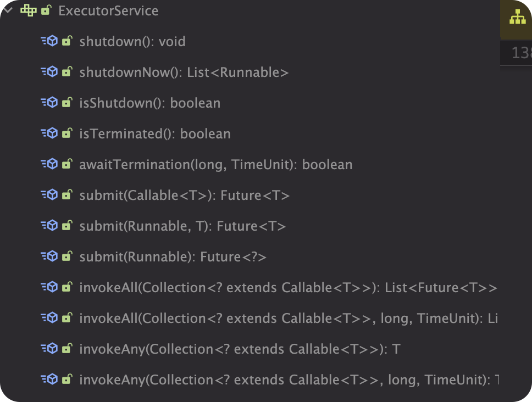Click the green lock icon beside awaitTermination

click(x=67, y=164)
